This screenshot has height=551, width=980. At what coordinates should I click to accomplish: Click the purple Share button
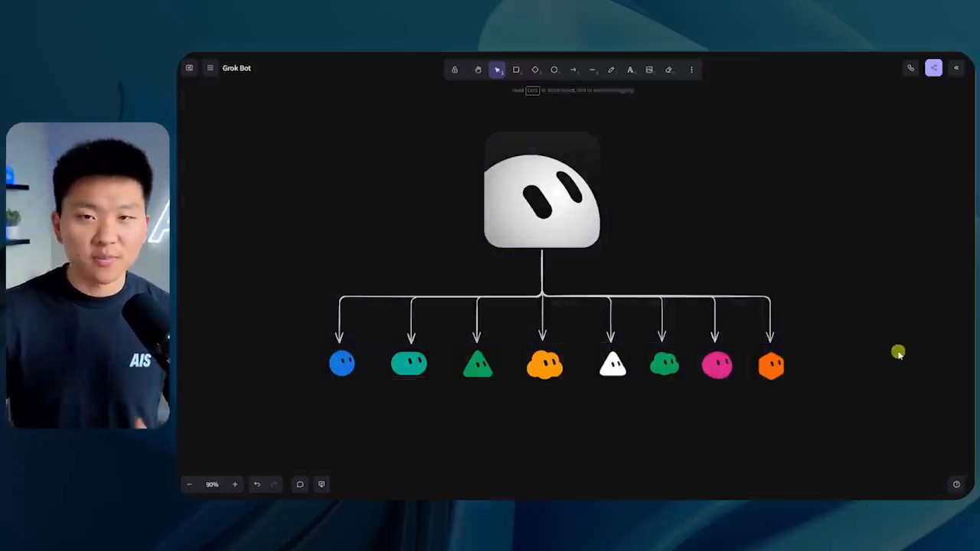coord(933,68)
